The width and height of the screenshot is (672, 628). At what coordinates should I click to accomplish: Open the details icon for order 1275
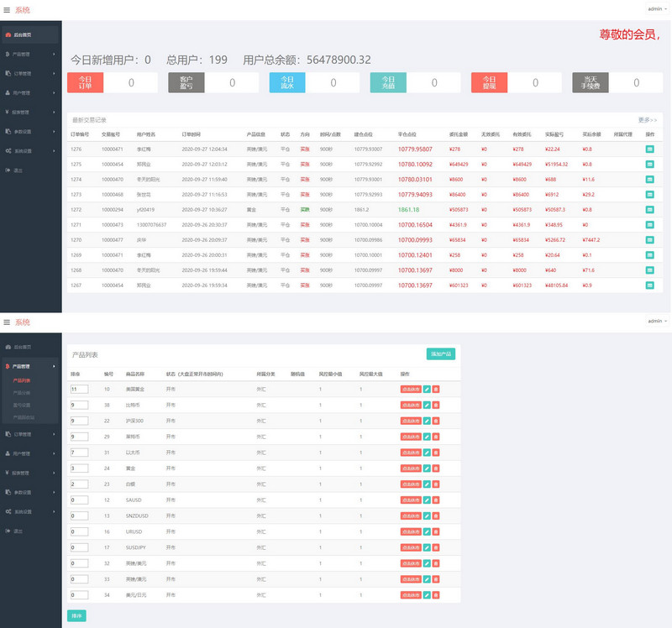pyautogui.click(x=649, y=164)
